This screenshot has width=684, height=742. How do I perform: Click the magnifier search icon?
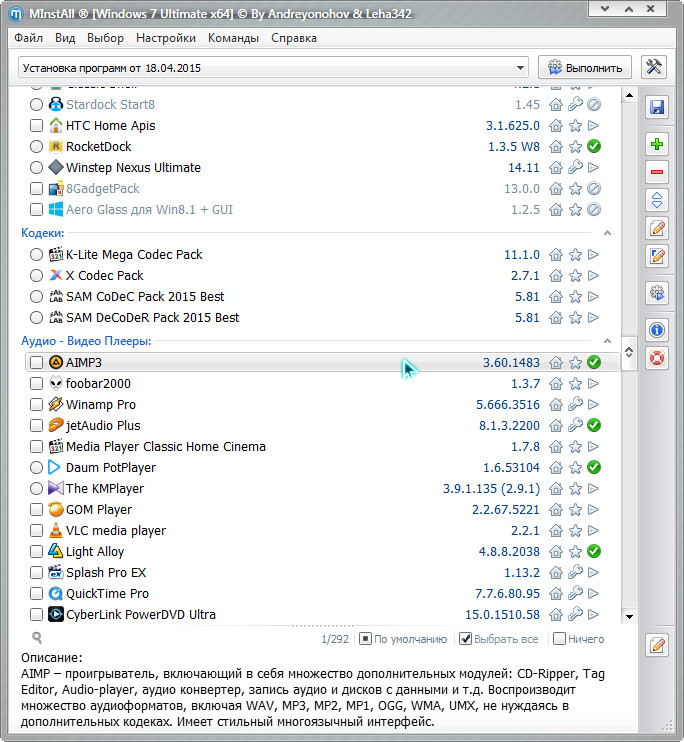(x=37, y=638)
